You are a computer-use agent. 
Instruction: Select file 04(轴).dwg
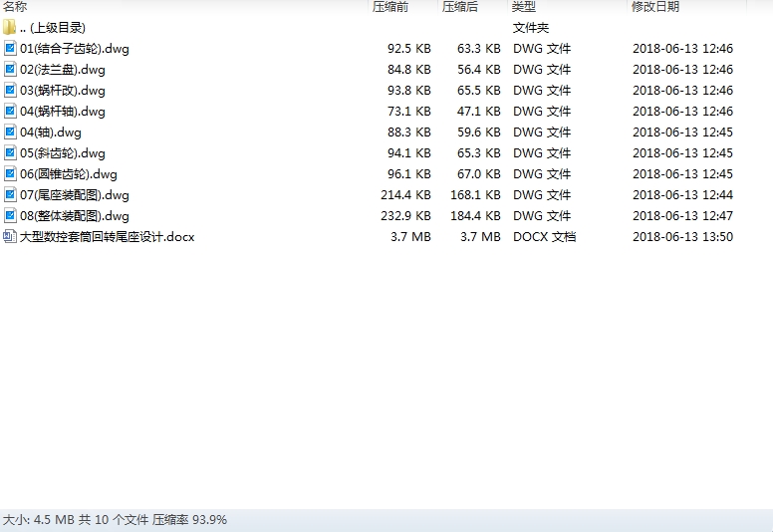(51, 133)
